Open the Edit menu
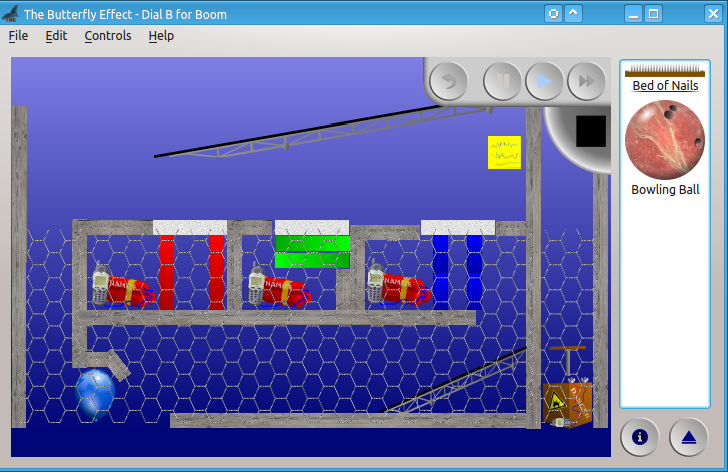Screen dimensions: 728x472 (x=56, y=35)
